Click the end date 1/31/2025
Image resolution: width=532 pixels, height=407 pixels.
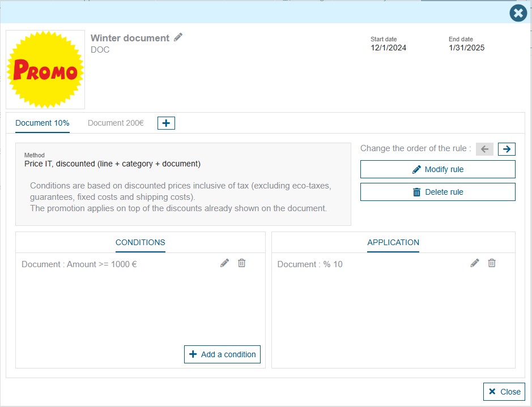click(x=466, y=48)
